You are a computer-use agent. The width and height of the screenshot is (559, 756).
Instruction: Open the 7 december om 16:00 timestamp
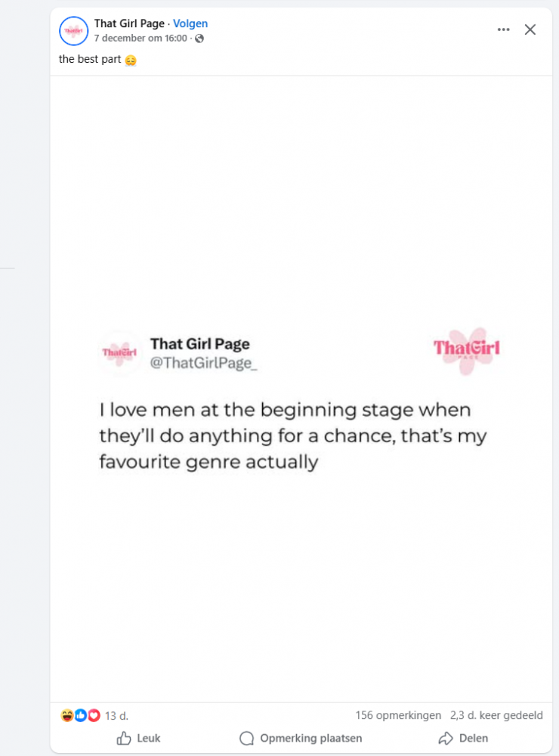click(x=141, y=38)
